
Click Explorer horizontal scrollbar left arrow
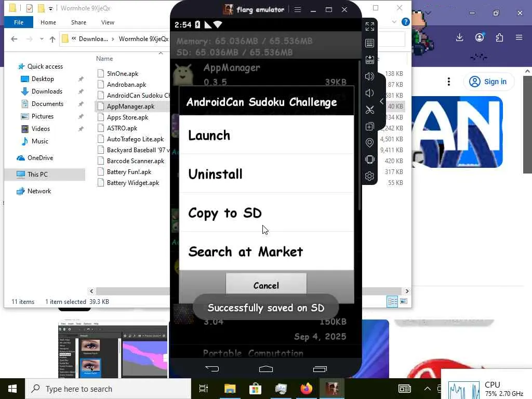91,291
